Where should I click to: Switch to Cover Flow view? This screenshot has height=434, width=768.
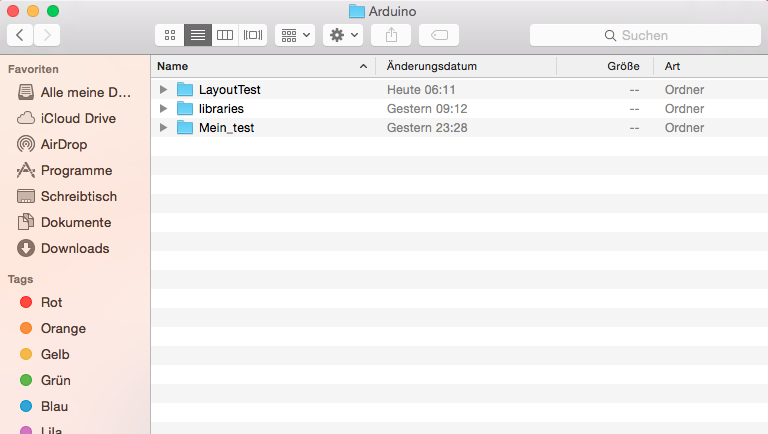253,35
